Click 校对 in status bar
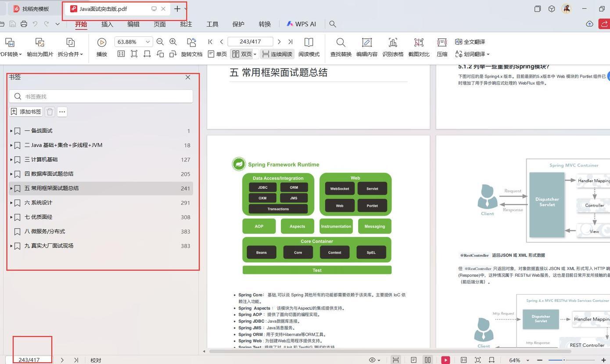Viewport: 610px width, 364px height. pos(96,360)
